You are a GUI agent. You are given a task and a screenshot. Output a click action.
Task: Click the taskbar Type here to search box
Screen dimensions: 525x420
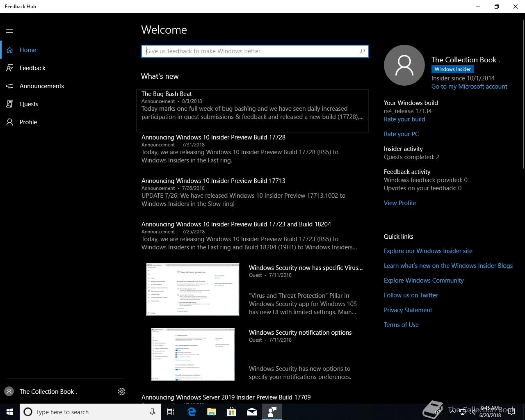click(x=90, y=412)
